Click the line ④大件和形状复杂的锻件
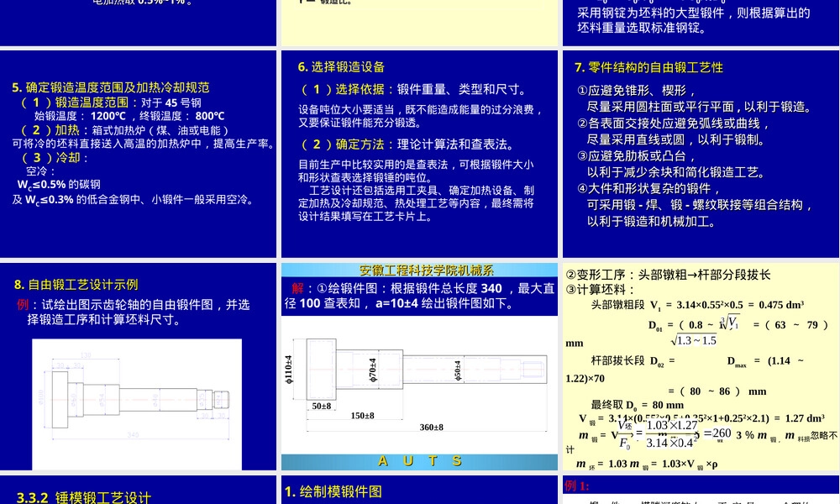Image resolution: width=840 pixels, height=504 pixels. tap(648, 188)
